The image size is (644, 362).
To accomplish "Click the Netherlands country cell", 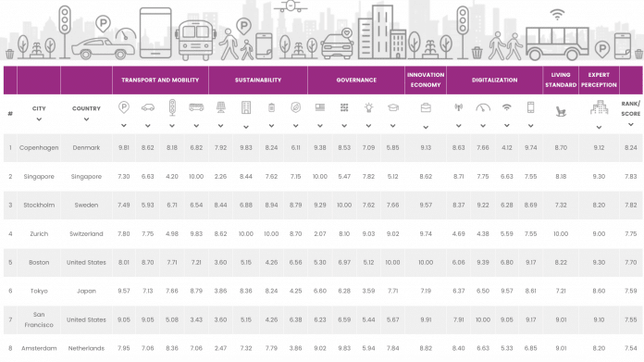I will point(86,348).
